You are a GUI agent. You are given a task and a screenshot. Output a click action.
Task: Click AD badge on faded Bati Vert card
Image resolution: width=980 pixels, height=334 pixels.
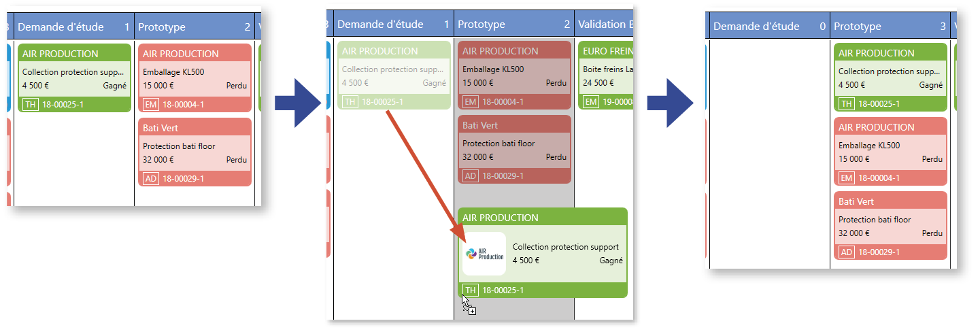point(470,176)
